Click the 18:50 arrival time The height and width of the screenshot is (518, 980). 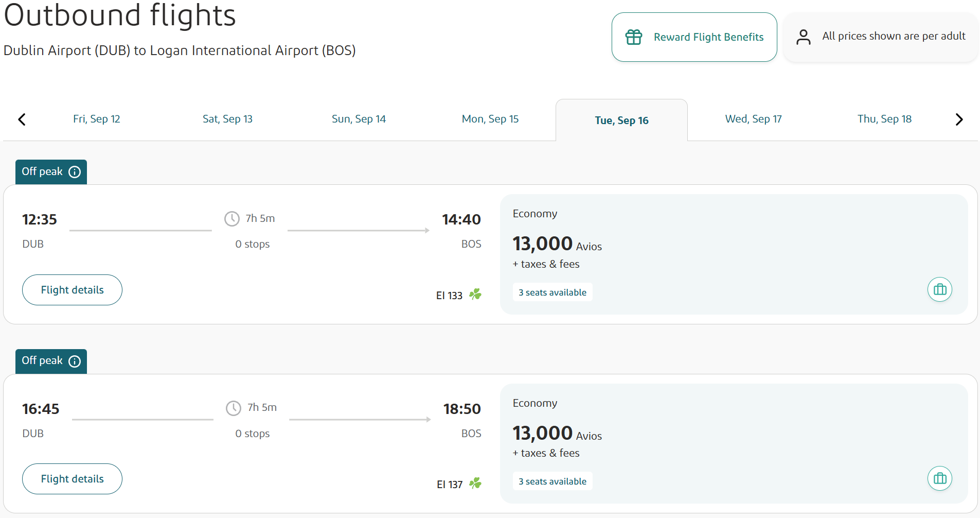coord(462,409)
